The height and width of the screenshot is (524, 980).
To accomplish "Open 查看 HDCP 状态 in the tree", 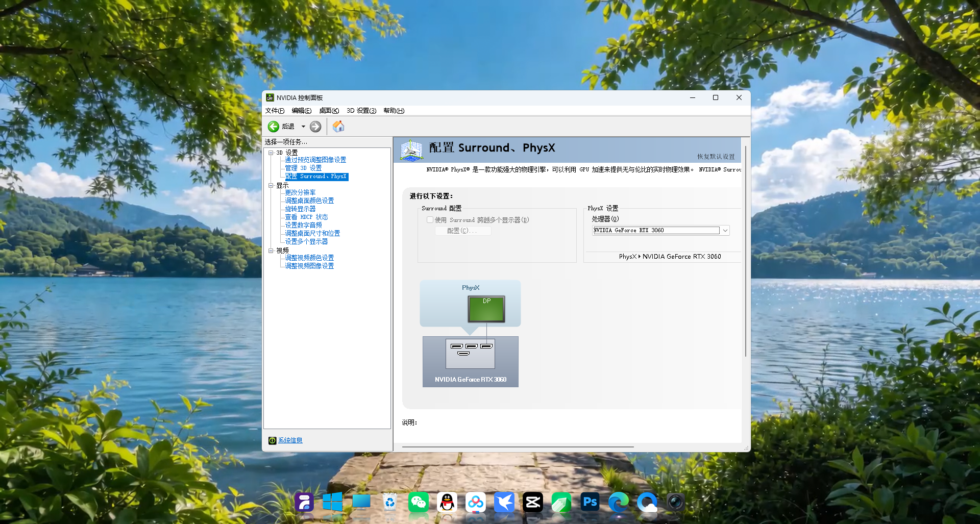I will pos(306,217).
